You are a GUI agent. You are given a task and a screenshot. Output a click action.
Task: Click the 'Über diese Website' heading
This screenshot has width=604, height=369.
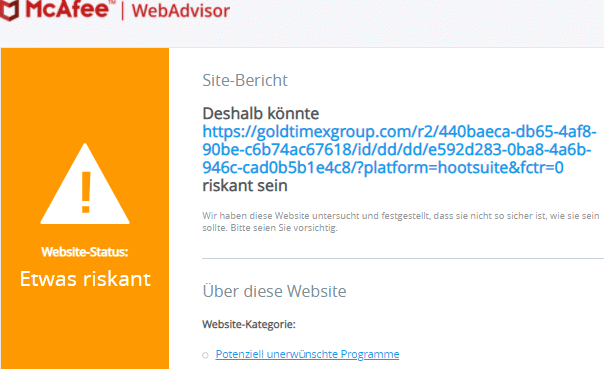click(x=274, y=291)
